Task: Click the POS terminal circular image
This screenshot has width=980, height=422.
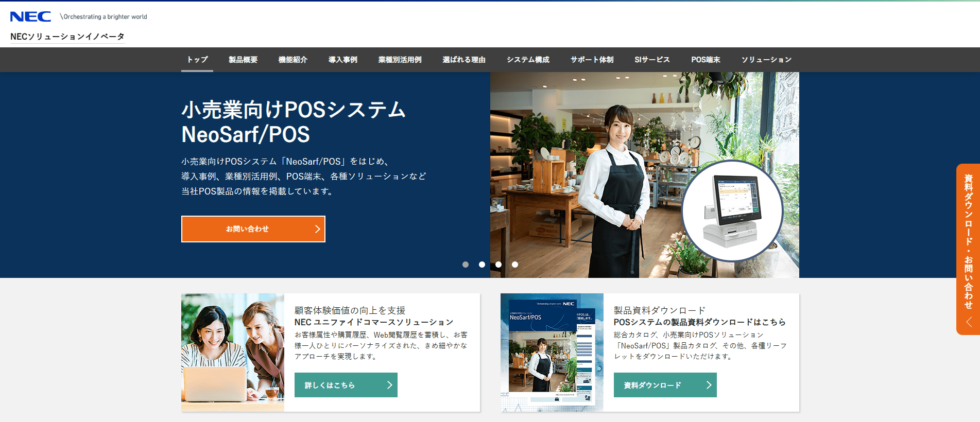Action: click(x=732, y=210)
